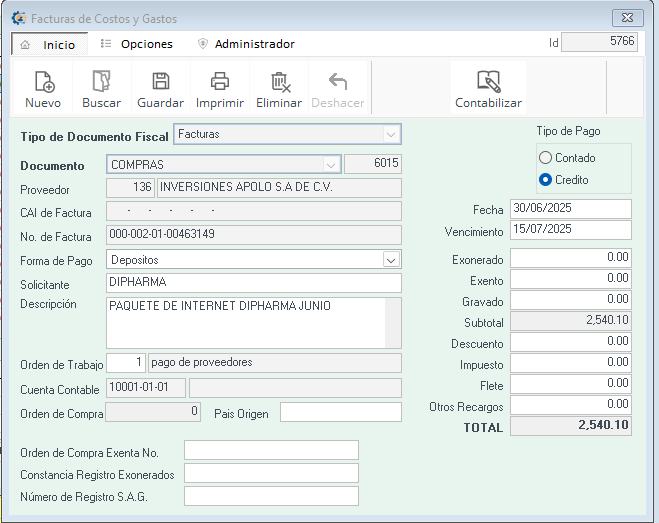Click the Solicitante input field
659x523 pixels.
[x=253, y=283]
